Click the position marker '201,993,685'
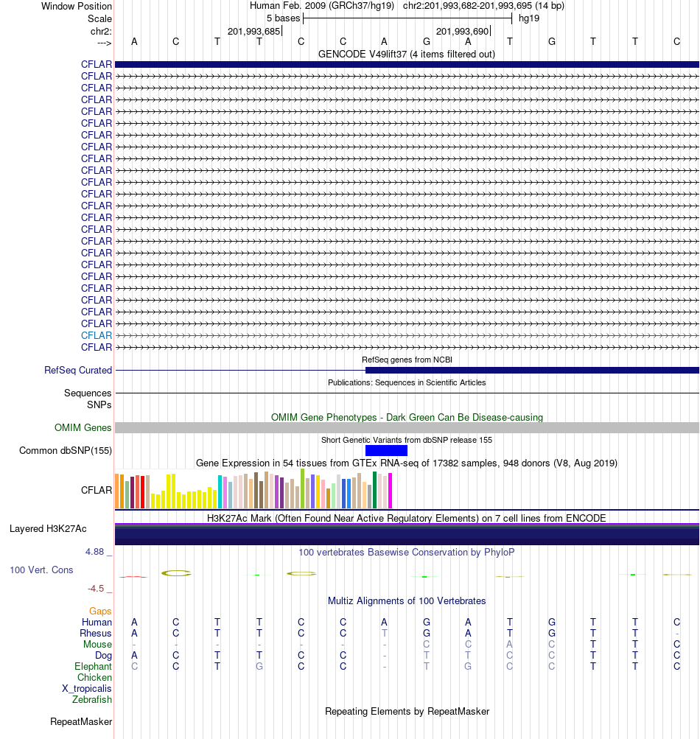The width and height of the screenshot is (700, 739). point(253,31)
